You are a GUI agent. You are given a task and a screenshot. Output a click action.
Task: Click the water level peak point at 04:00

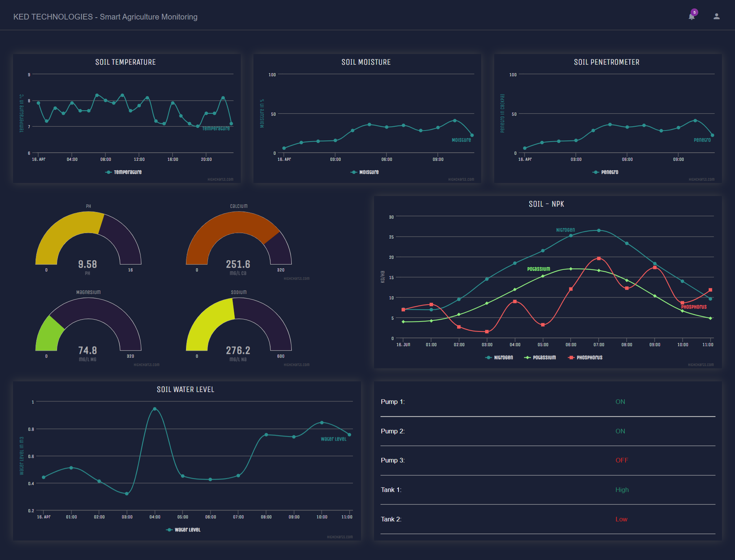click(155, 409)
